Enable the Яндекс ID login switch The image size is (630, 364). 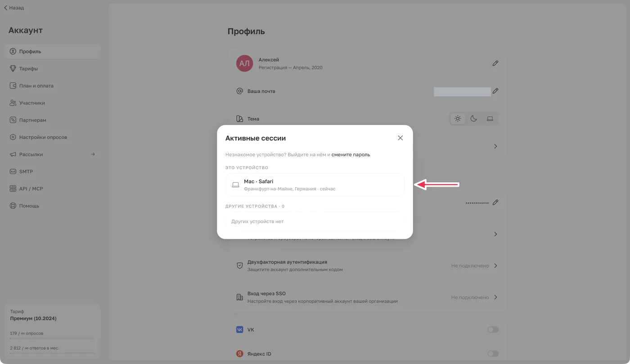(x=493, y=354)
